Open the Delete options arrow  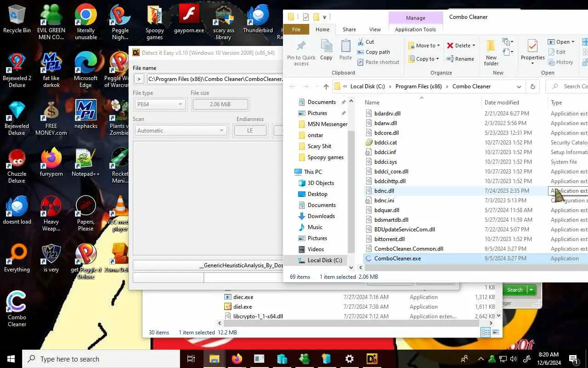click(x=475, y=46)
